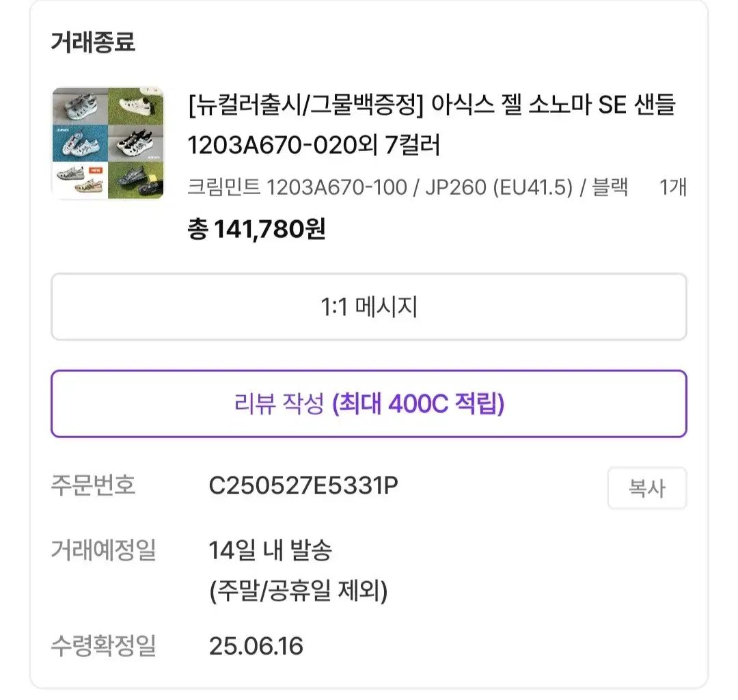
Task: Click the 14일 내 발송 shipping text
Action: [x=271, y=550]
